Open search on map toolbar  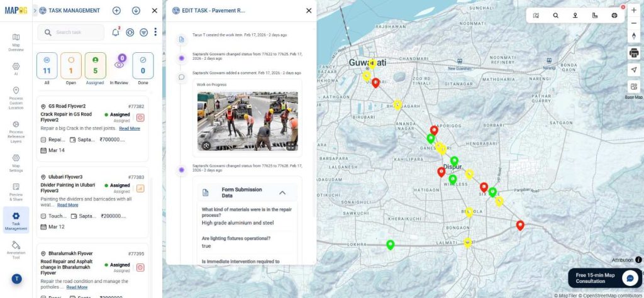click(556, 16)
